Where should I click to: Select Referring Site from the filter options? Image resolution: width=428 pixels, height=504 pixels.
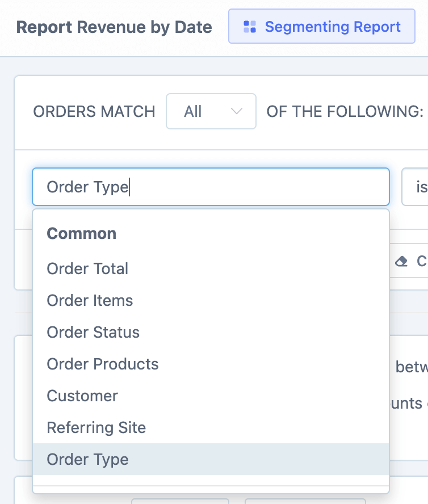coord(96,427)
